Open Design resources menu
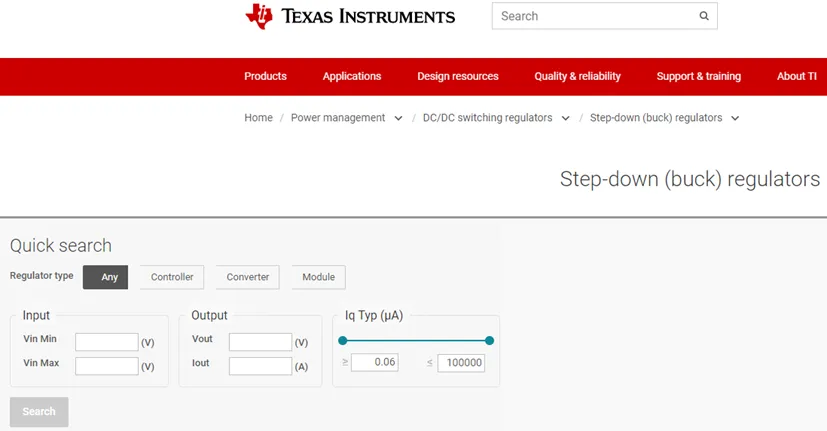 (x=458, y=76)
